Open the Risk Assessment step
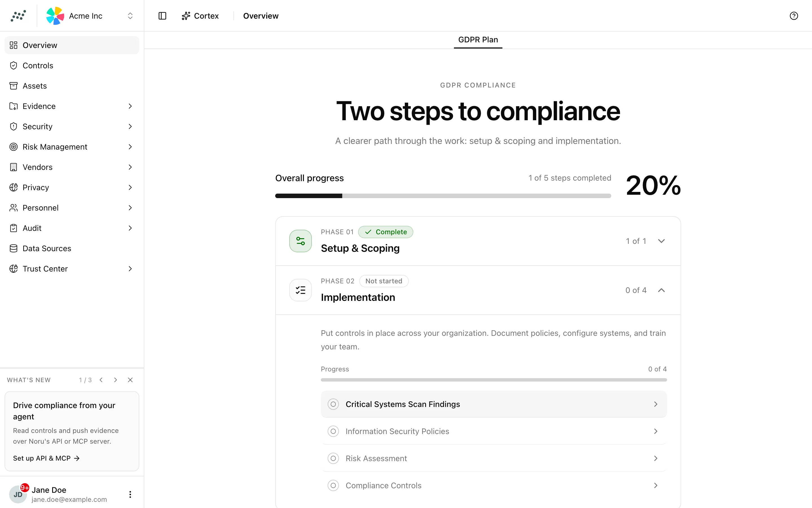This screenshot has height=508, width=812. coord(494,458)
